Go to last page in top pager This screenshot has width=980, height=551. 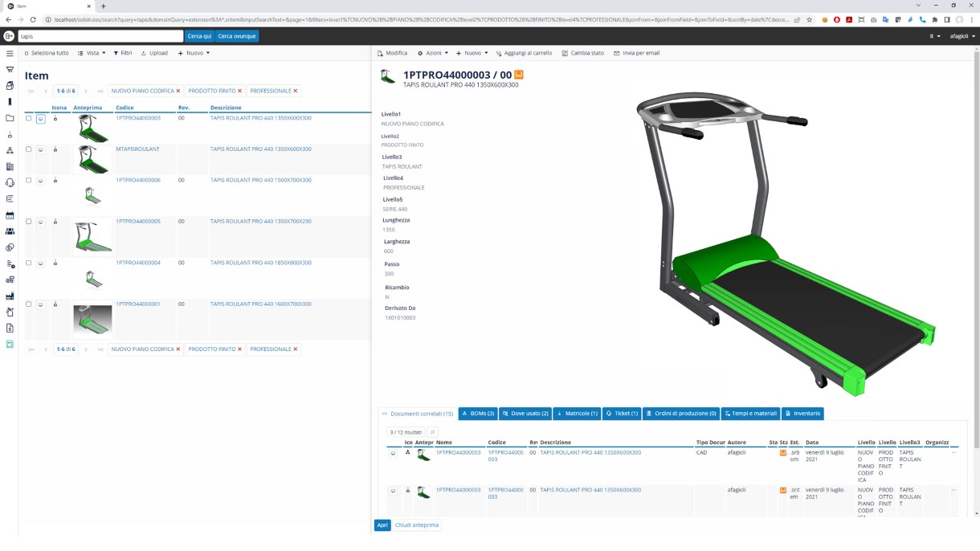point(100,91)
